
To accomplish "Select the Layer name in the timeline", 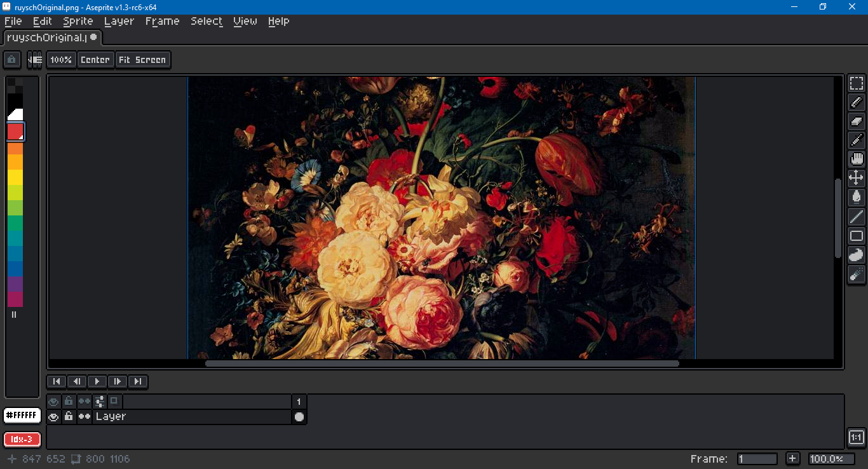I will coord(192,417).
